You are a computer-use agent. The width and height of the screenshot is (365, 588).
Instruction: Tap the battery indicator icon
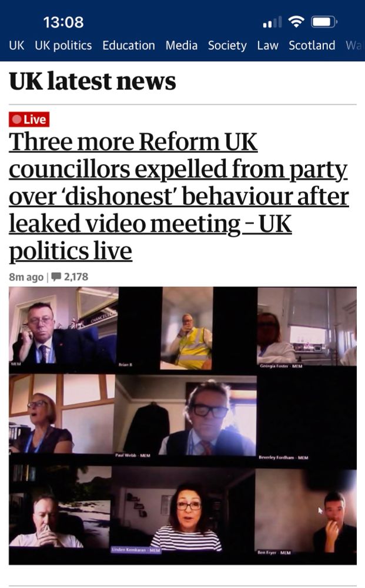(x=324, y=22)
